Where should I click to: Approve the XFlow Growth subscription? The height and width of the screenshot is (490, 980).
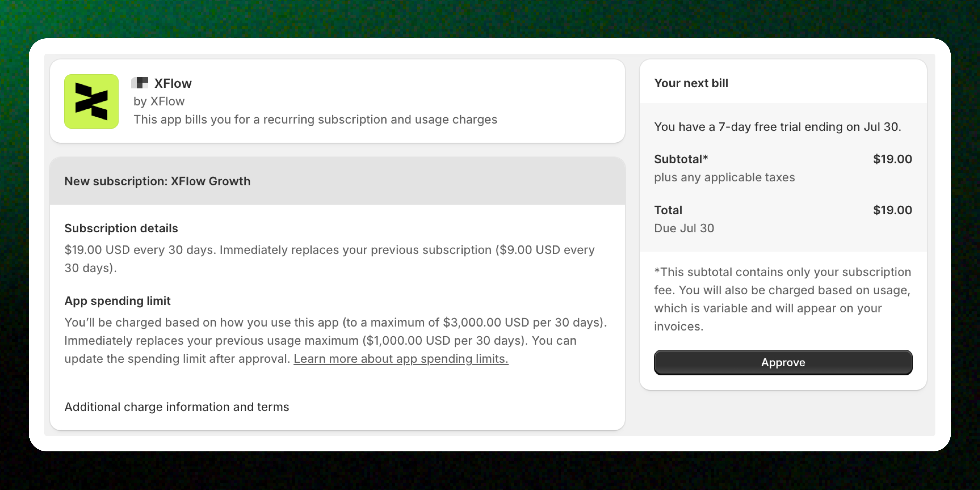coord(783,362)
